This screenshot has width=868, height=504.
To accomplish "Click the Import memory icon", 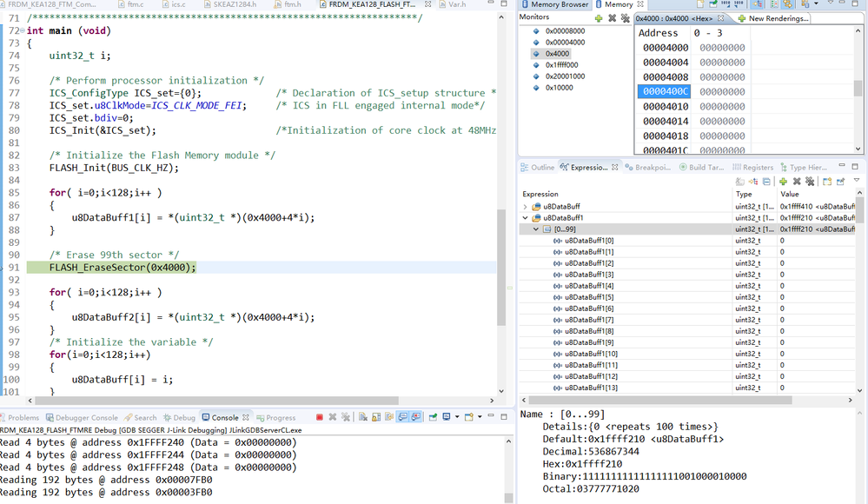I will pos(726,4).
